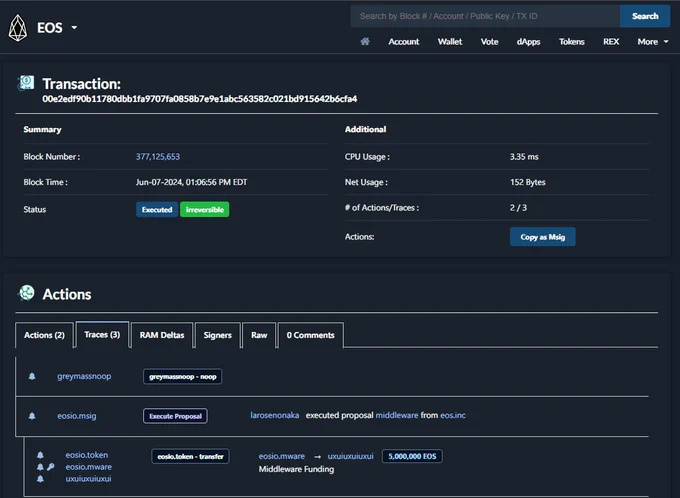
Task: Open the greymassnoop account link
Action: tap(84, 376)
